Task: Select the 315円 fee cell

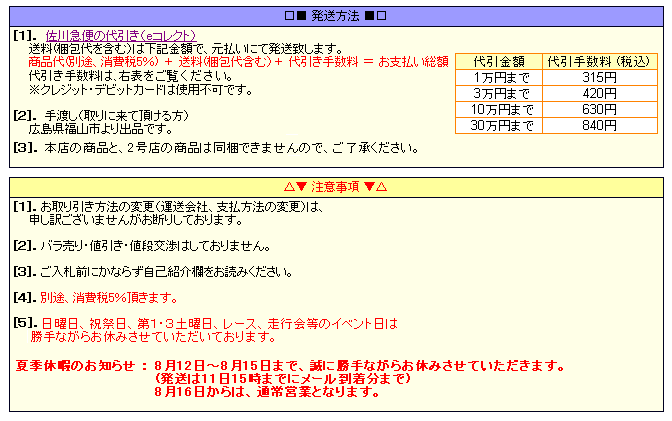Action: (600, 78)
